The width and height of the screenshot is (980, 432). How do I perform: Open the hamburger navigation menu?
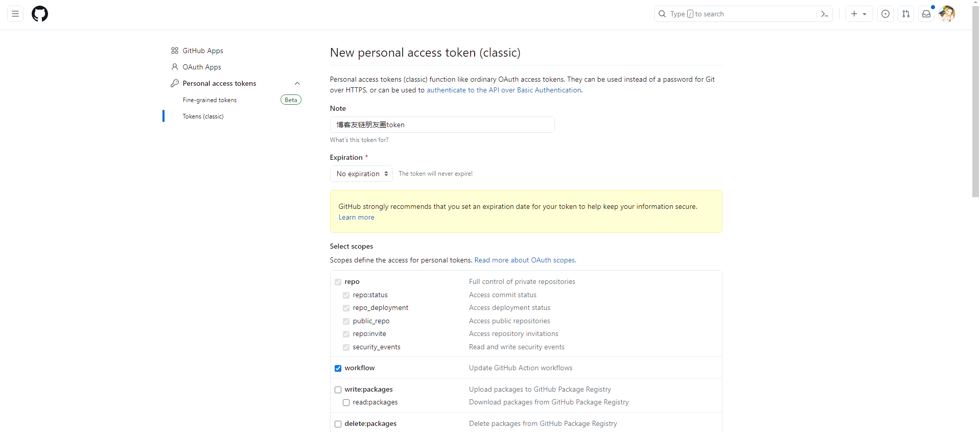(15, 14)
